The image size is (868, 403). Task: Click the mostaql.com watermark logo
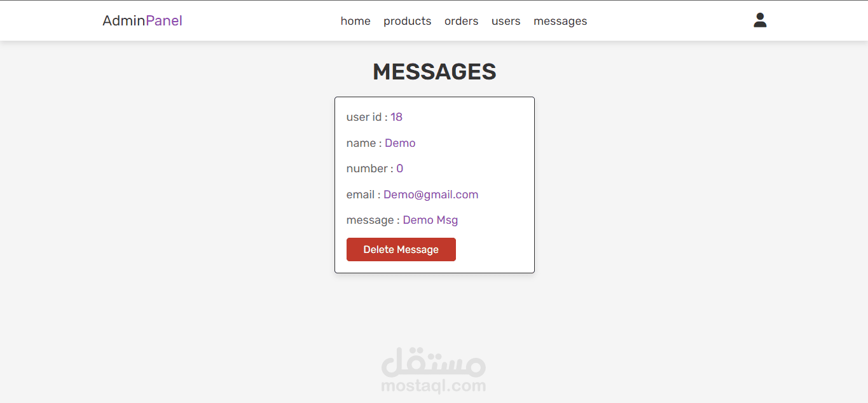coord(434,371)
